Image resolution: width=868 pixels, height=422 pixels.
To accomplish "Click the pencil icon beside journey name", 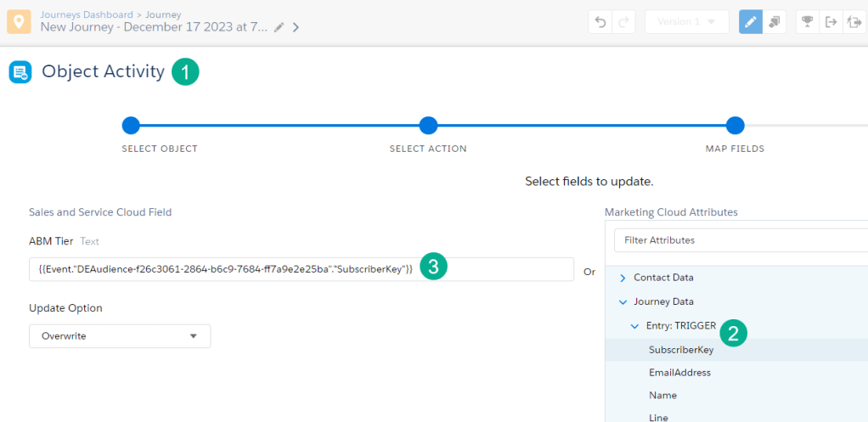I will tap(279, 27).
